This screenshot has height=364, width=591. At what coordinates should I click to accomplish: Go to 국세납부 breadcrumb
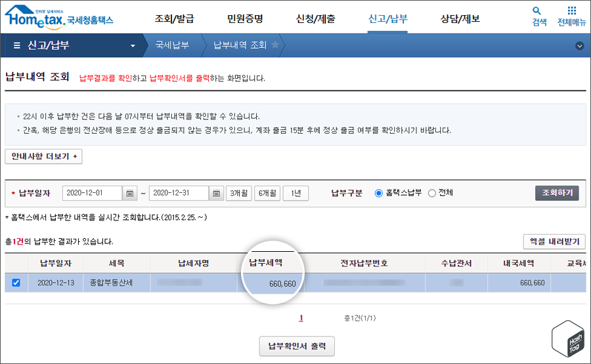[172, 45]
